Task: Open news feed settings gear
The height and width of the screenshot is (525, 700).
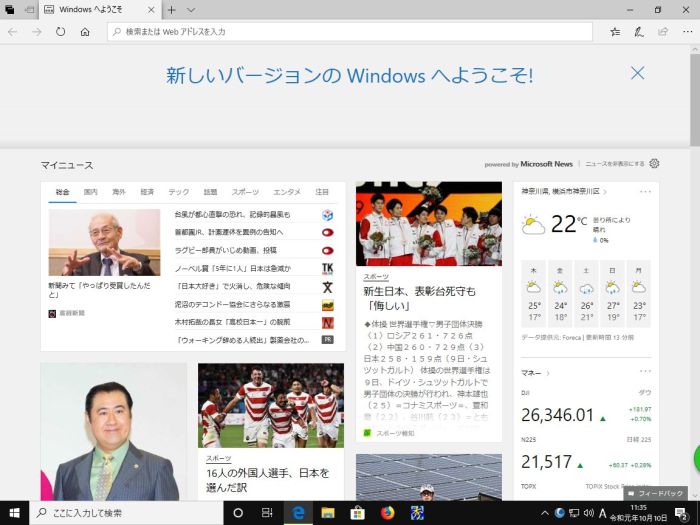Action: click(654, 163)
